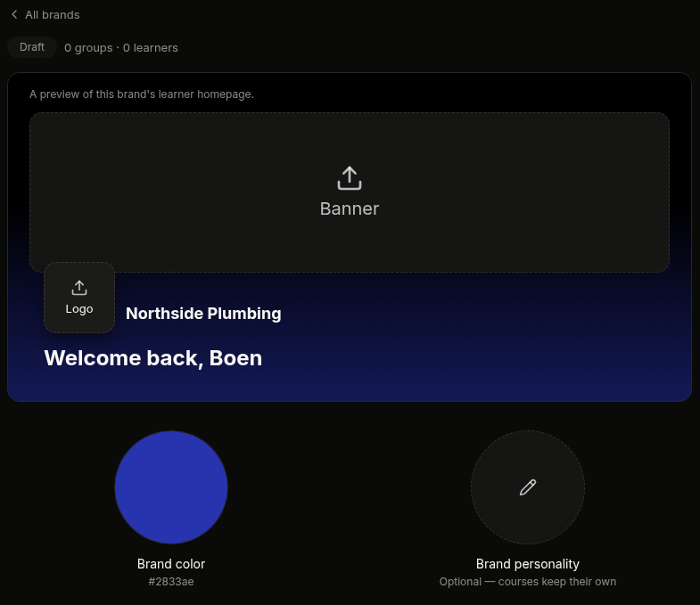Click the back chevron icon

tap(14, 15)
